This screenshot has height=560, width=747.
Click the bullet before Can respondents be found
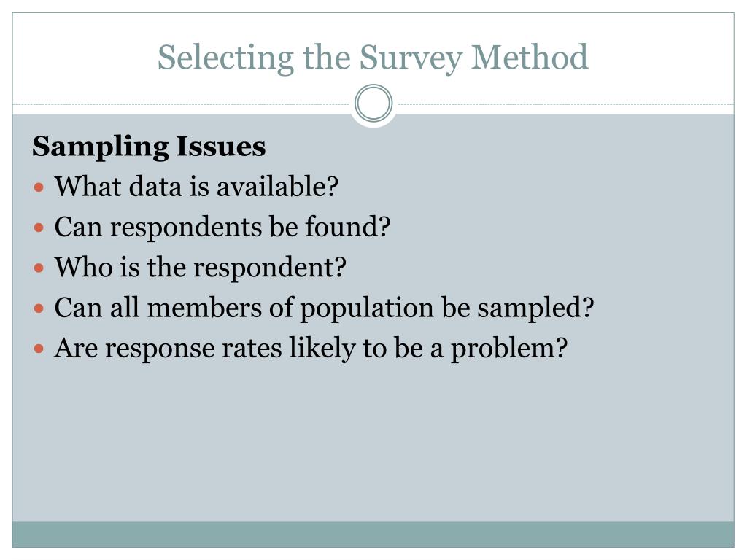[39, 227]
